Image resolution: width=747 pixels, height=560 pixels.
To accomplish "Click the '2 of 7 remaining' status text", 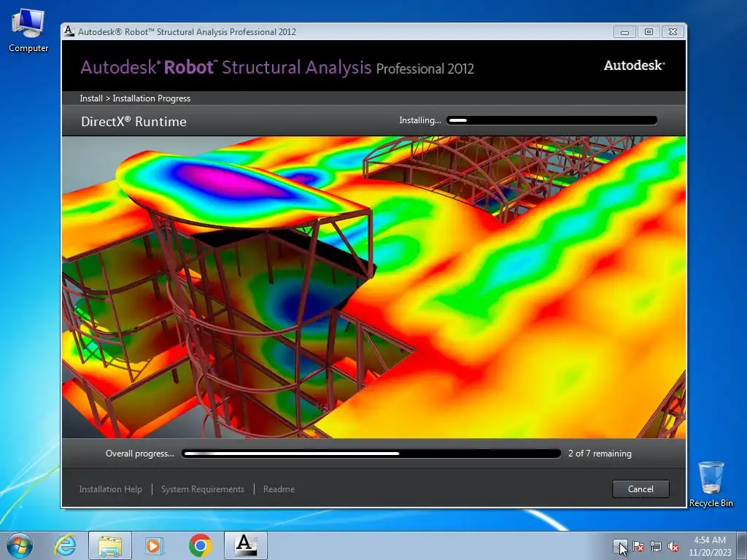I will 600,454.
